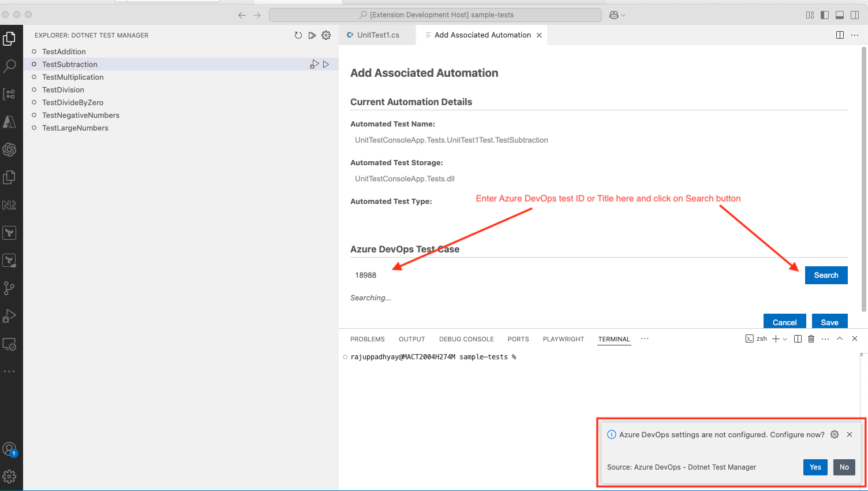Select the TestMultiplication test

[x=181, y=77]
